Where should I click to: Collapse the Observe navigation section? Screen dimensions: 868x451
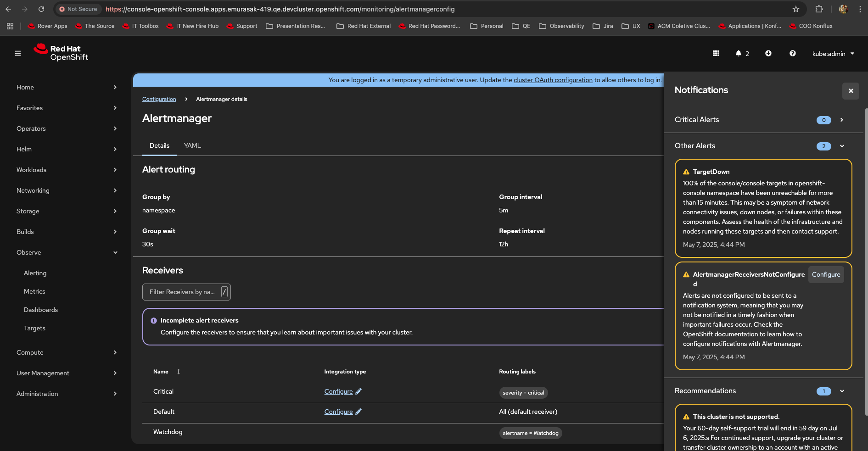point(67,252)
